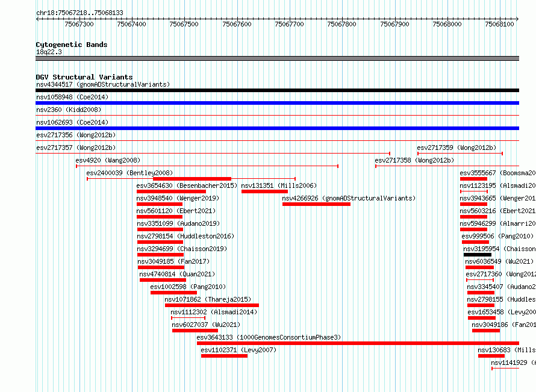536x392 pixels.
Task: Open esv999506 (Pang2010) variant
Action: click(497, 236)
